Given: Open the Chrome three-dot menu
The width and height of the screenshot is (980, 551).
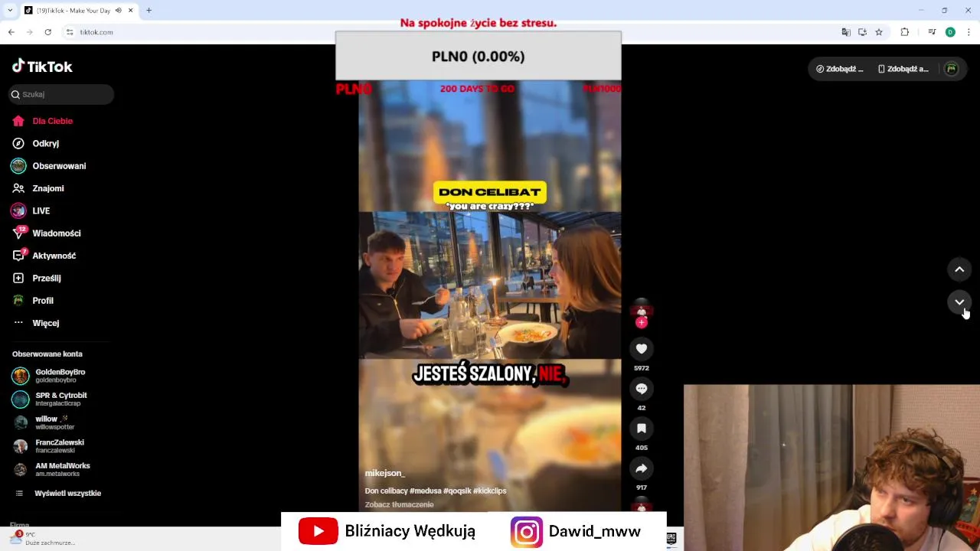Looking at the screenshot, I should [969, 32].
